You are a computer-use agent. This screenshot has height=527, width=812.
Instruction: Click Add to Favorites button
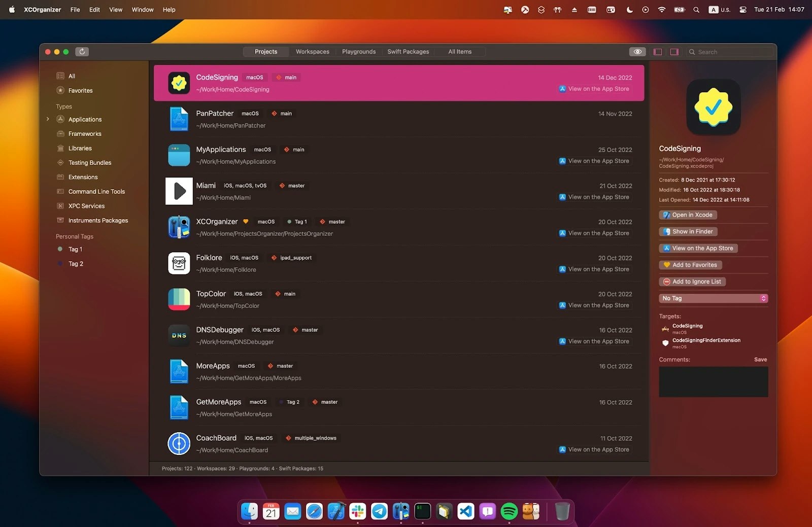click(x=690, y=265)
